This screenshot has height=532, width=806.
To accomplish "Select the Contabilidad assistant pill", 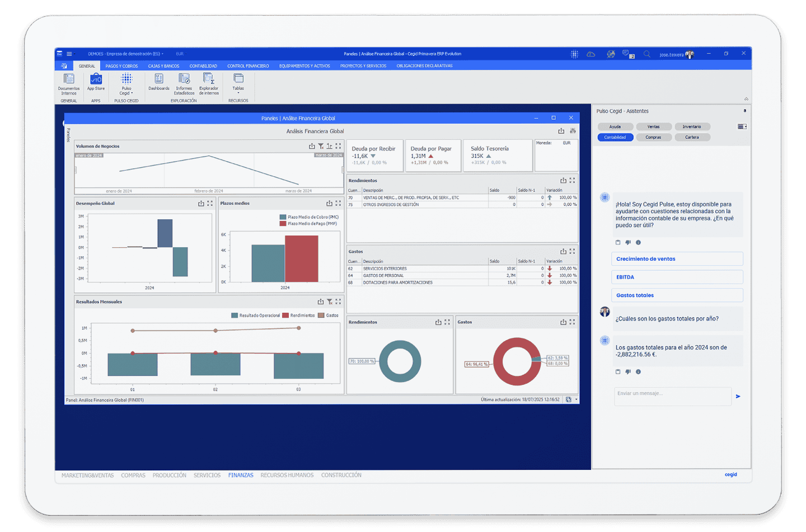I will 615,137.
